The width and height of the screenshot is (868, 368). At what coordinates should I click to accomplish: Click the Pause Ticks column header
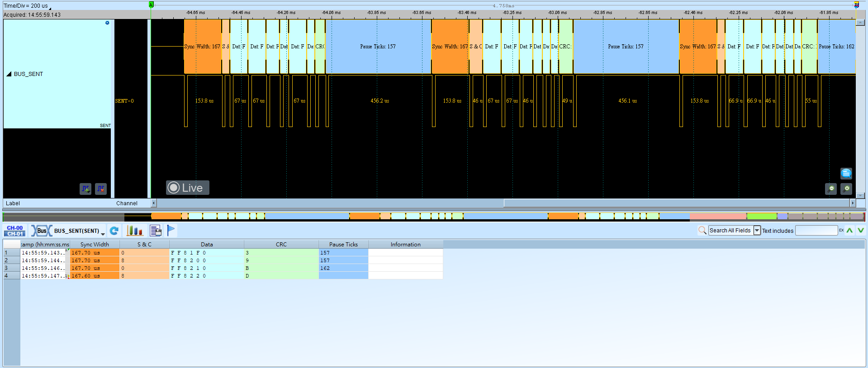tap(343, 244)
